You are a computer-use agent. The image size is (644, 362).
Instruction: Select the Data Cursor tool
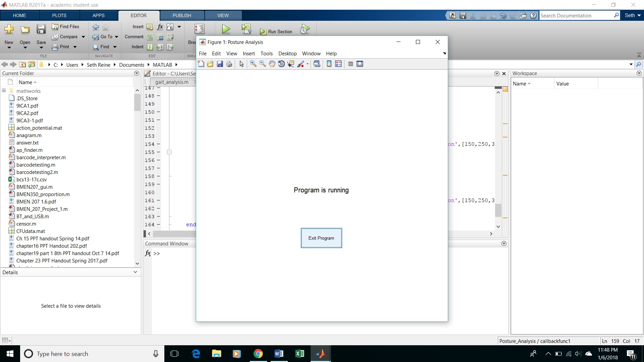(291, 64)
